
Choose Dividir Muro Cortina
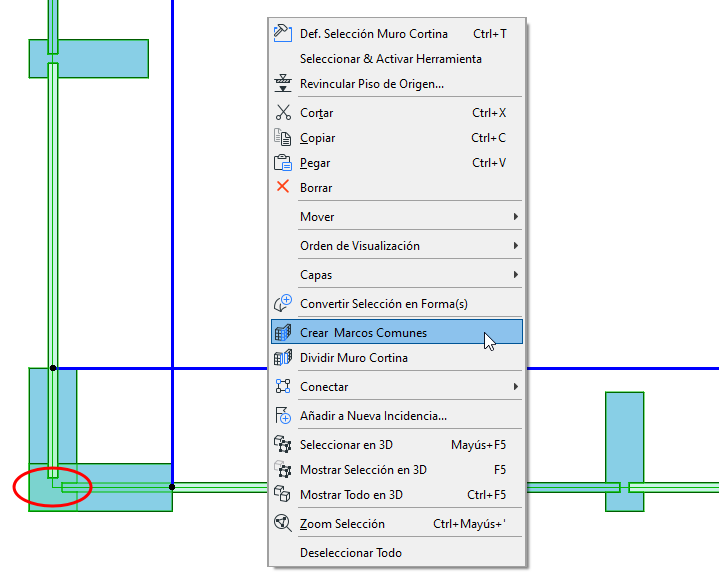[397, 358]
